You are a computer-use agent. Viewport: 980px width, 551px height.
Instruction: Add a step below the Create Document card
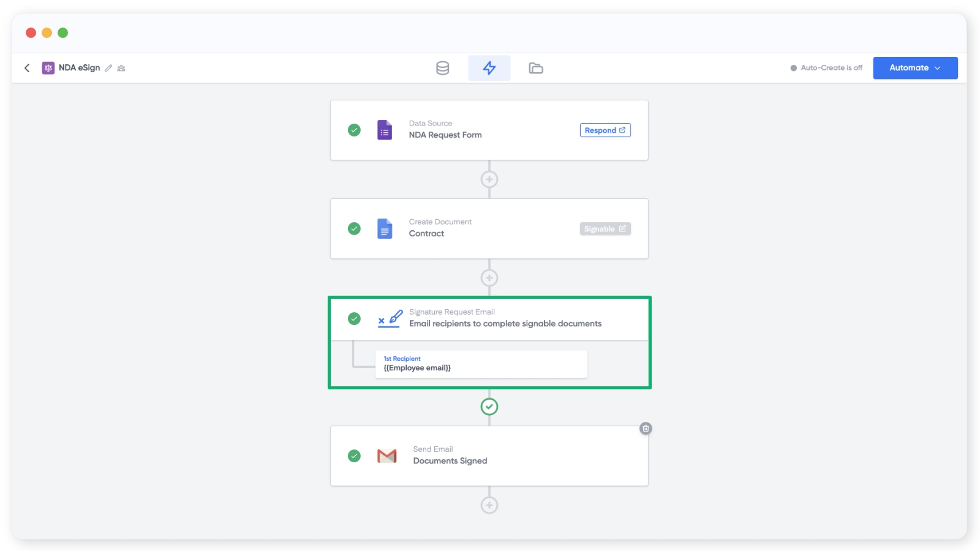tap(489, 278)
